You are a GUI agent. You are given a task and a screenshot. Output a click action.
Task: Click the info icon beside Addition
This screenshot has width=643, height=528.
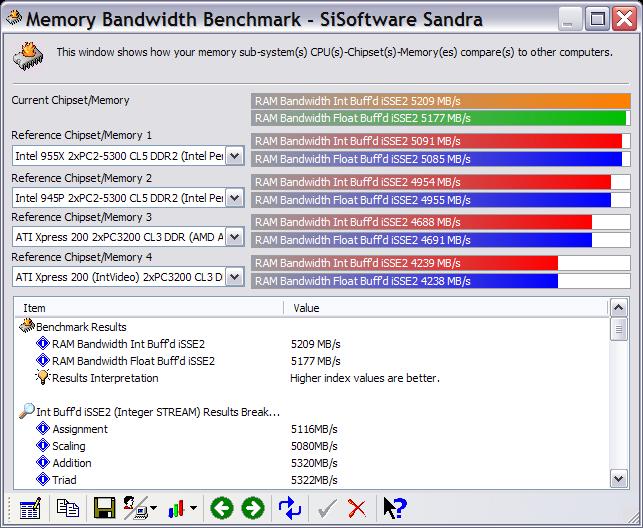(43, 462)
